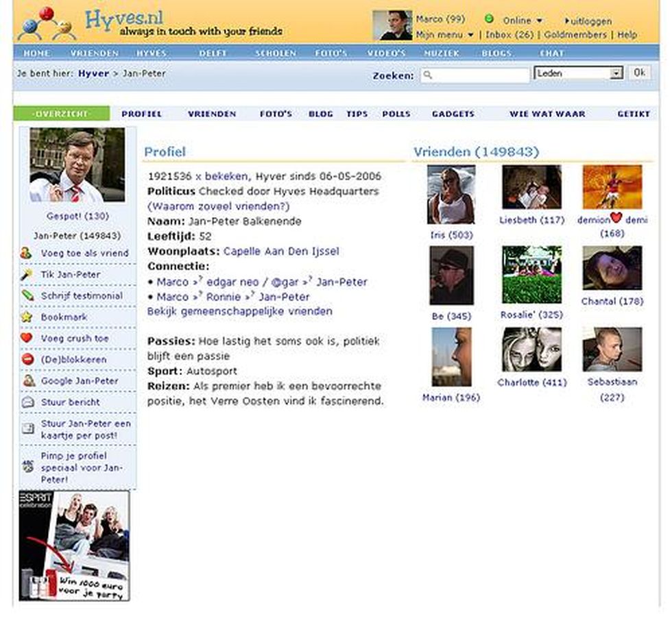Click the magnifier icon in the search box
The height and width of the screenshot is (623, 672).
point(427,75)
